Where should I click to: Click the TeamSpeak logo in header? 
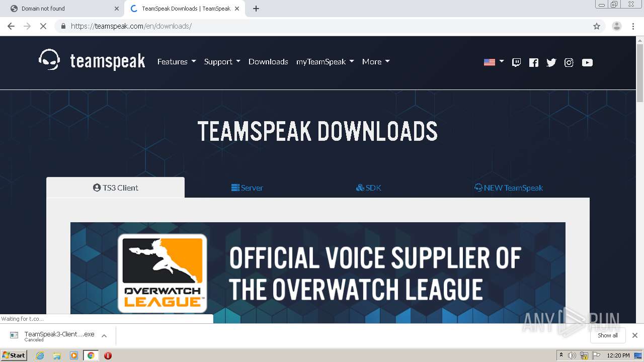pos(92,60)
